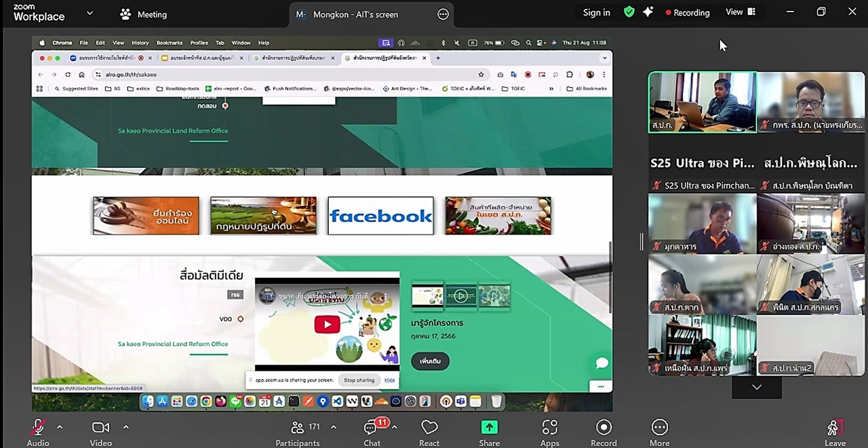Image resolution: width=868 pixels, height=448 pixels.
Task: Click the Sign in link
Action: (x=596, y=12)
